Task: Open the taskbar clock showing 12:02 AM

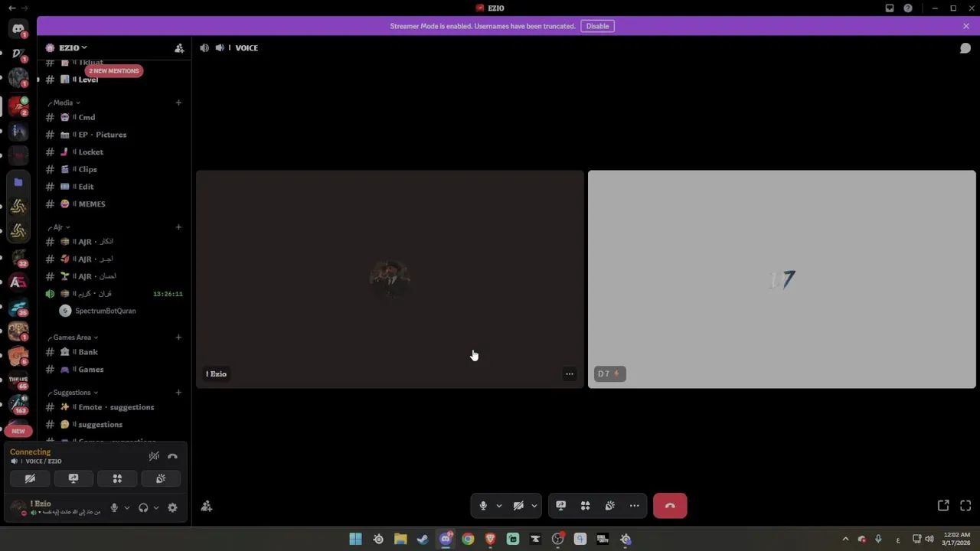Action: pos(957,539)
